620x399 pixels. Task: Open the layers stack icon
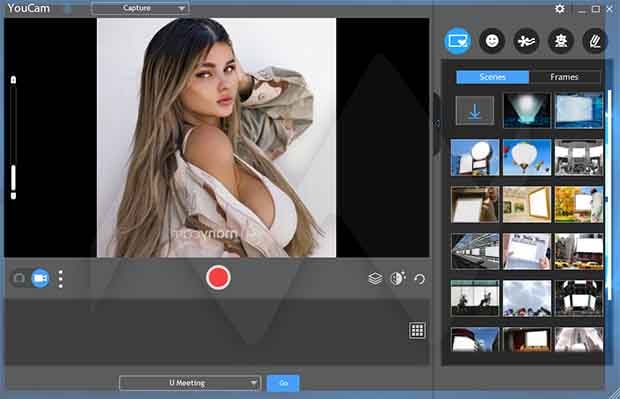pyautogui.click(x=375, y=278)
